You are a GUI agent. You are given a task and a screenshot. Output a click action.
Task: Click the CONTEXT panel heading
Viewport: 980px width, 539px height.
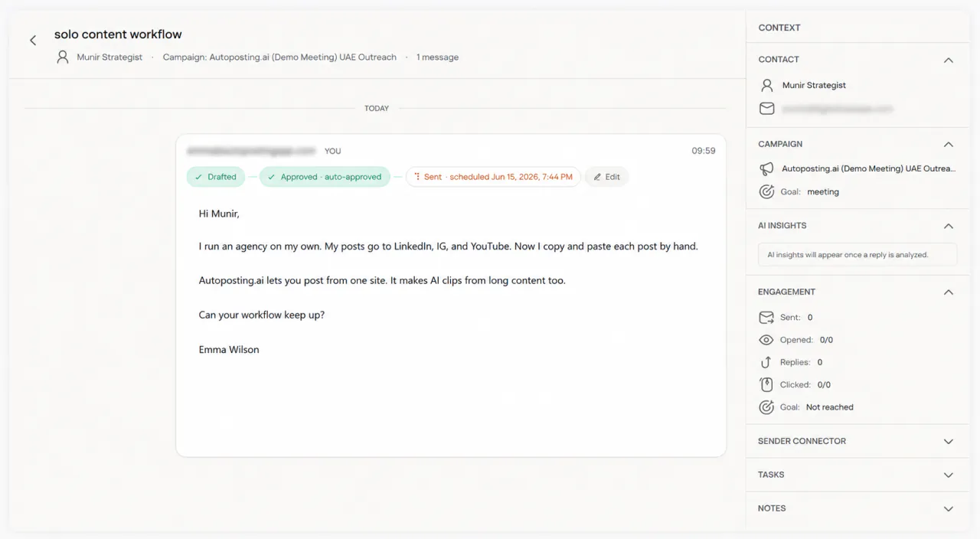[779, 28]
